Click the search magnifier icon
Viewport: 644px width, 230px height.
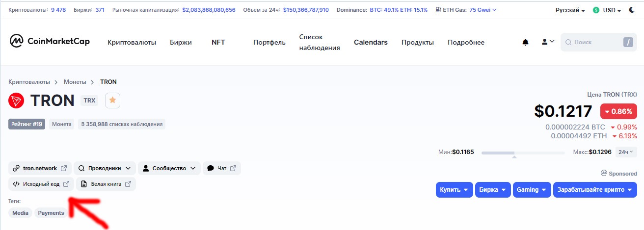568,42
